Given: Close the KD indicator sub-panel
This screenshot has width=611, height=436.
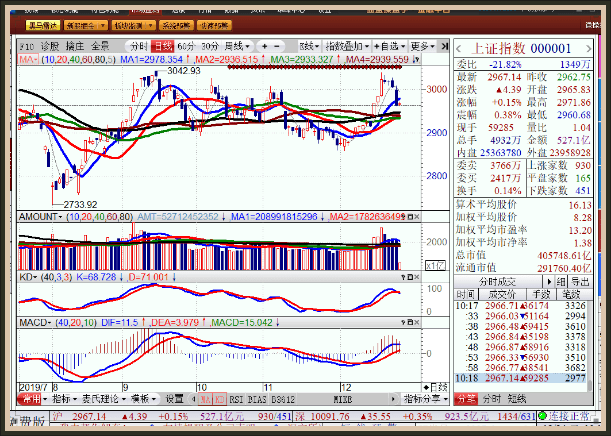Looking at the screenshot, I should [x=417, y=277].
